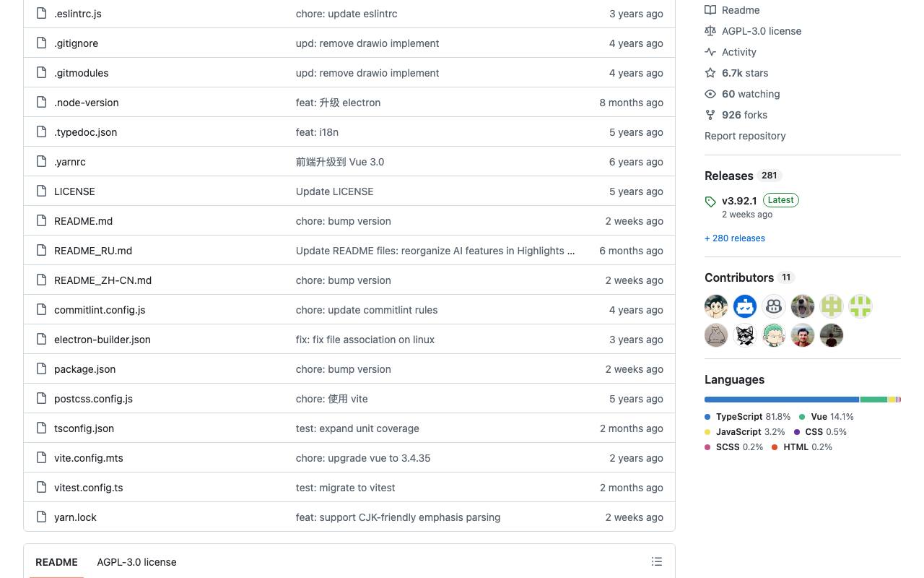This screenshot has width=924, height=578.
Task: Switch to the AGPL-3.0 license tab
Action: click(x=136, y=562)
